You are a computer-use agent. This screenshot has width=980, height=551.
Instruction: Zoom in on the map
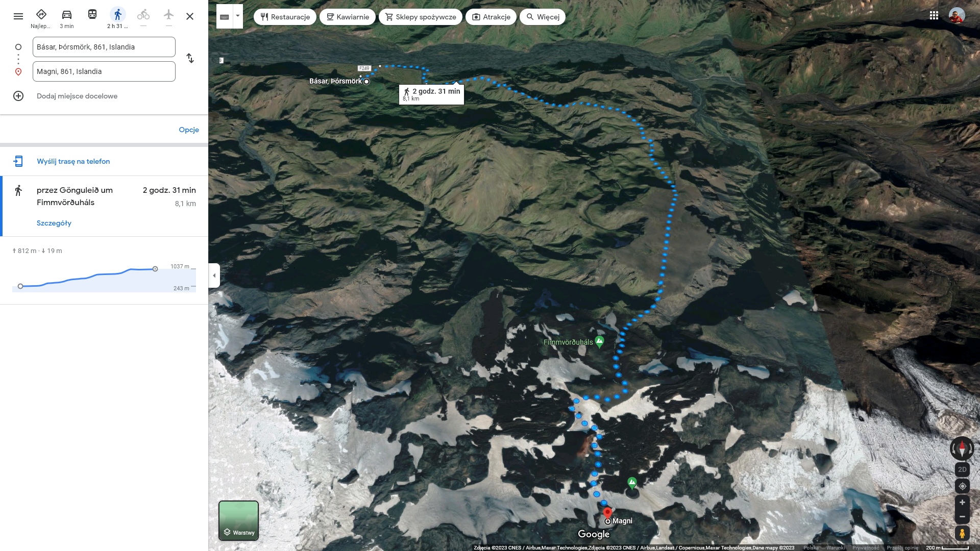coord(962,503)
